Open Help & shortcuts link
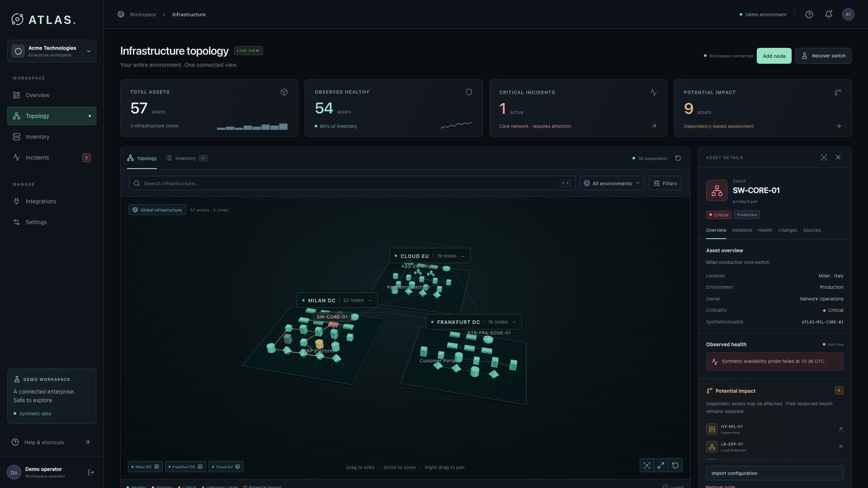The width and height of the screenshot is (868, 488). pos(52,442)
